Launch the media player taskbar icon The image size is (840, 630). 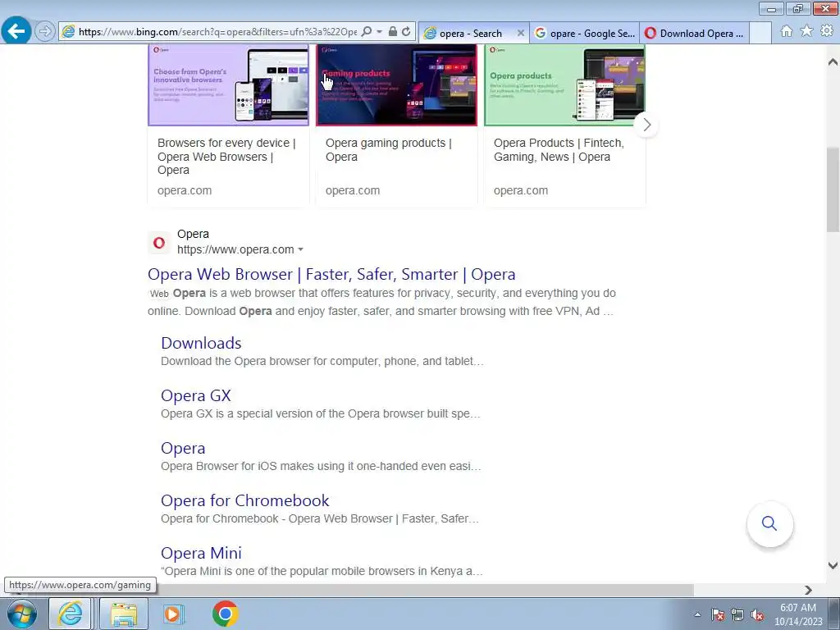(x=172, y=614)
